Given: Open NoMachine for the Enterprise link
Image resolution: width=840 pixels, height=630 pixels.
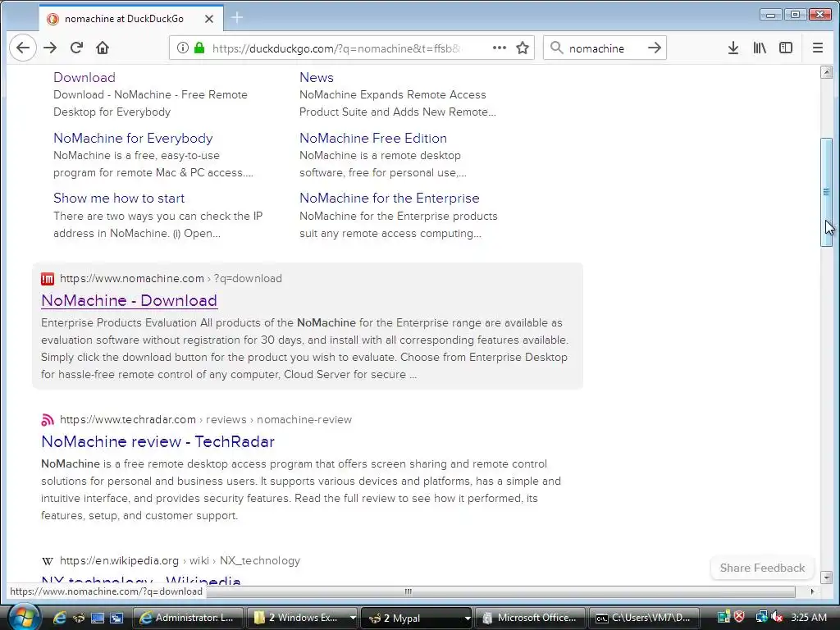Looking at the screenshot, I should (x=389, y=199).
